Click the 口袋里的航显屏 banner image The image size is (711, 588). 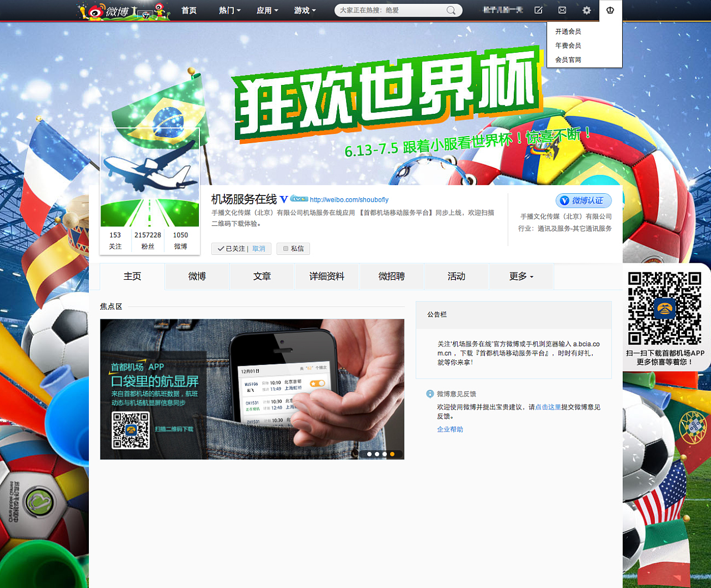coord(252,389)
